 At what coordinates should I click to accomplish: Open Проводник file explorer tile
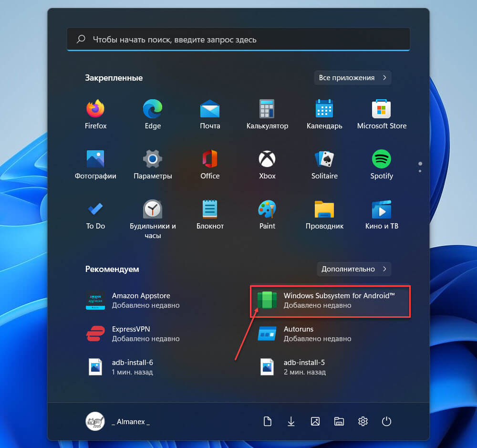(x=324, y=215)
